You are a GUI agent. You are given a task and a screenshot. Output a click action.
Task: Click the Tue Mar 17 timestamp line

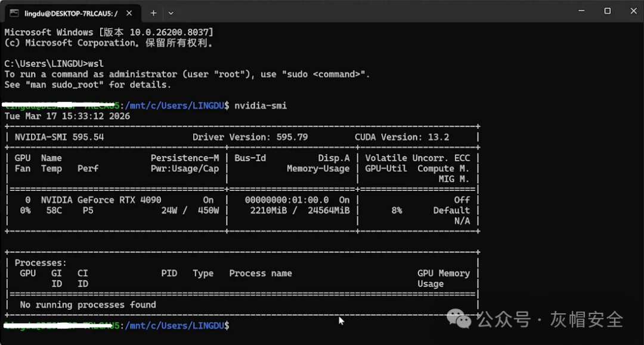tap(67, 116)
